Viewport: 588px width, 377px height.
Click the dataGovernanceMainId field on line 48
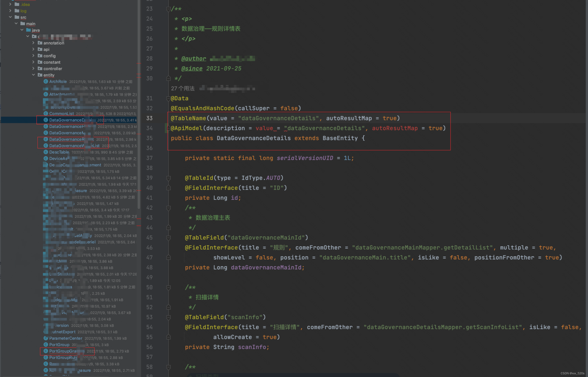point(266,267)
